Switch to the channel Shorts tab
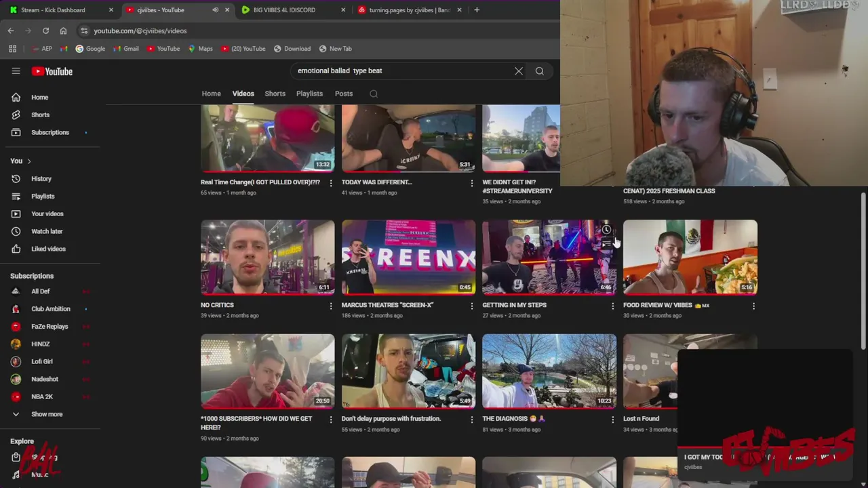The width and height of the screenshot is (868, 488). 275,94
